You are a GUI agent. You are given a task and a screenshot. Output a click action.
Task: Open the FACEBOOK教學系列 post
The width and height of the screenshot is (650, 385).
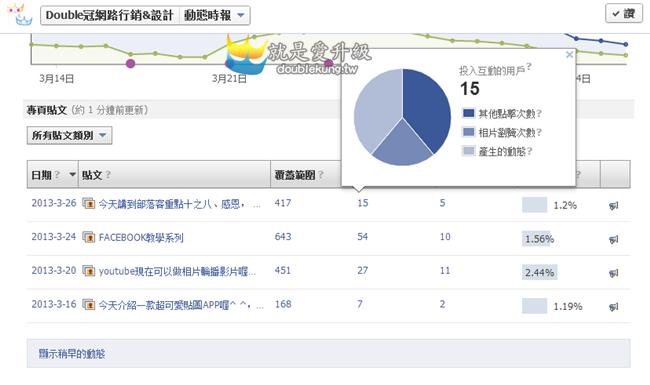141,237
